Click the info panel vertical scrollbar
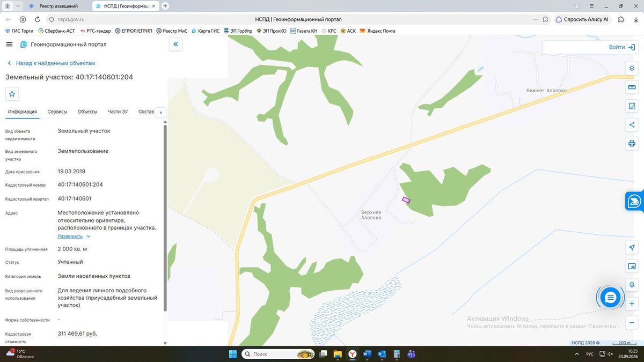Image resolution: width=644 pixels, height=362 pixels. 165,218
